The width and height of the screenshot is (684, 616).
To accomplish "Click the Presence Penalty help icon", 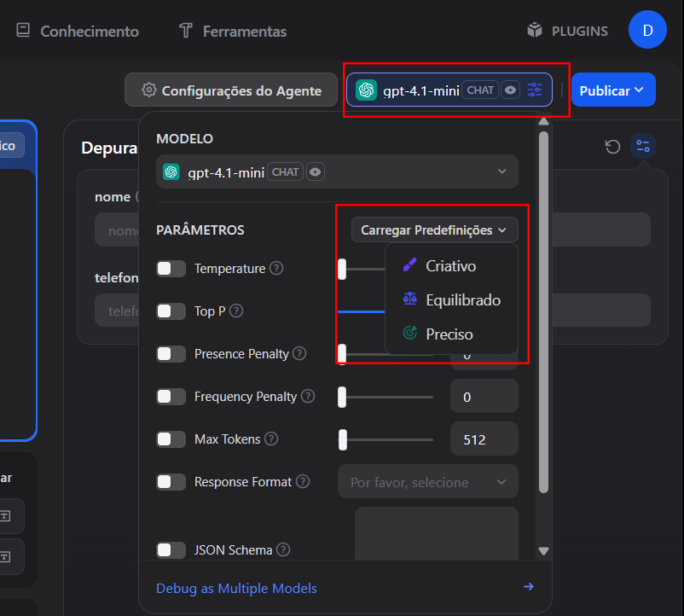I will coord(299,353).
